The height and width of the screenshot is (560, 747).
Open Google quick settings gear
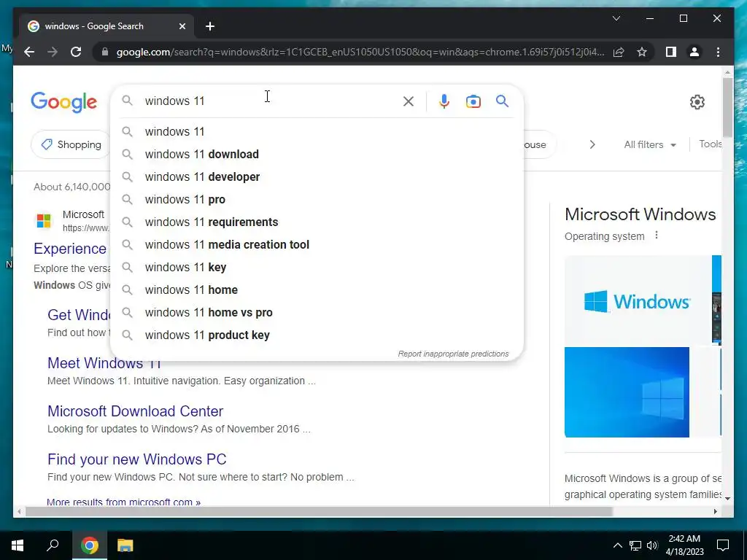697,102
